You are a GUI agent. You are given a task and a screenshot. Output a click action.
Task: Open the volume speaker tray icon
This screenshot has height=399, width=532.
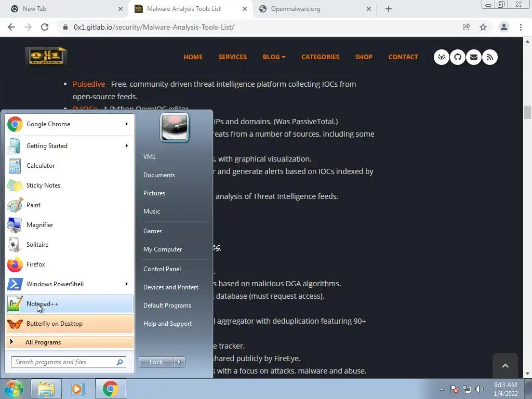(x=480, y=389)
